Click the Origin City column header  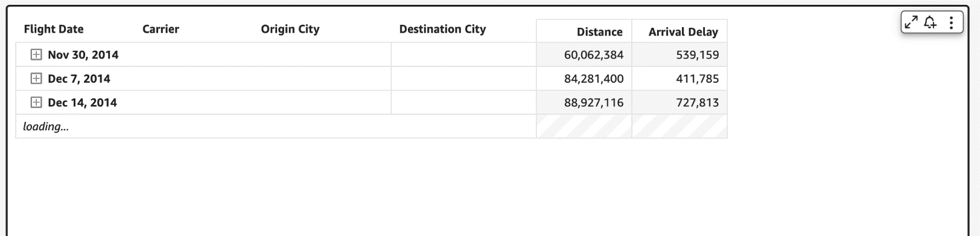coord(290,29)
